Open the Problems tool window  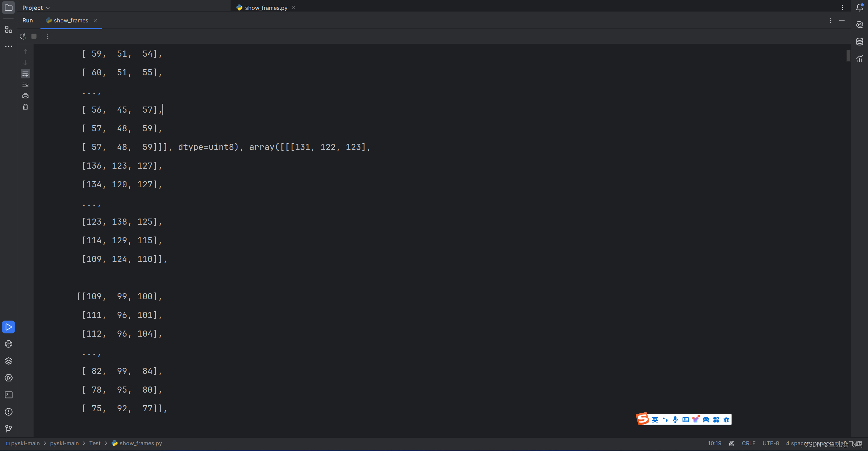8,412
